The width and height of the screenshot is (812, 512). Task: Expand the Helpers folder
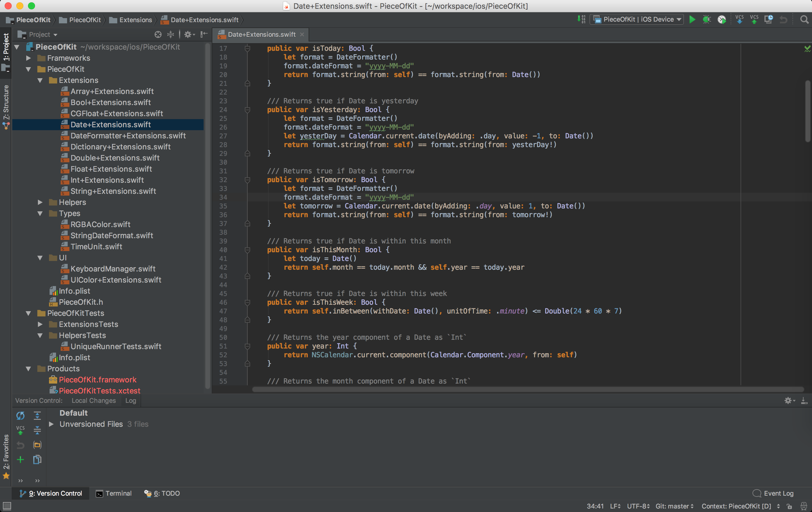[x=40, y=202]
